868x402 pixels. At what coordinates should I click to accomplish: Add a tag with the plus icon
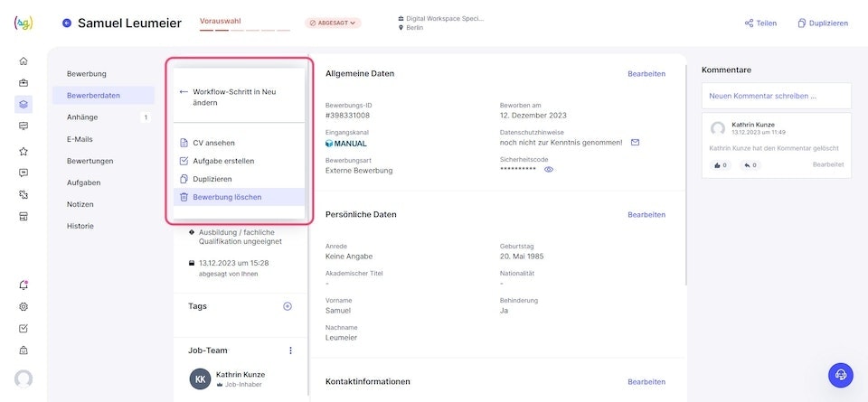tap(288, 306)
